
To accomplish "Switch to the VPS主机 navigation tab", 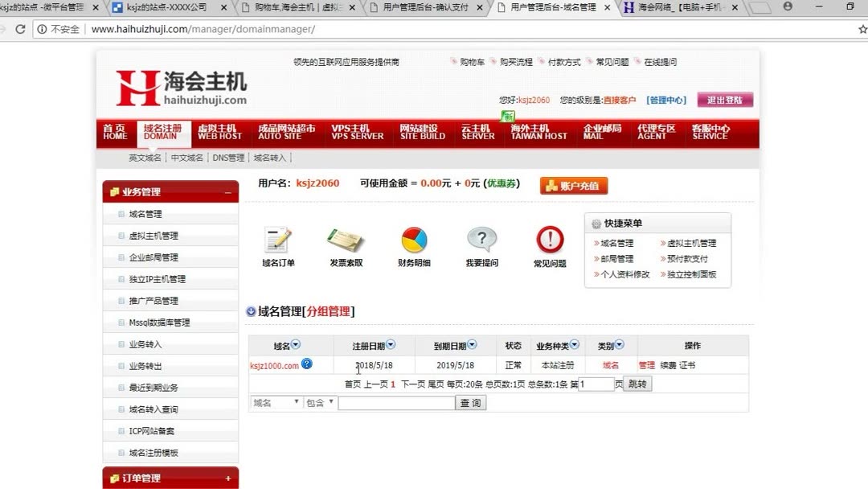I will 357,132.
